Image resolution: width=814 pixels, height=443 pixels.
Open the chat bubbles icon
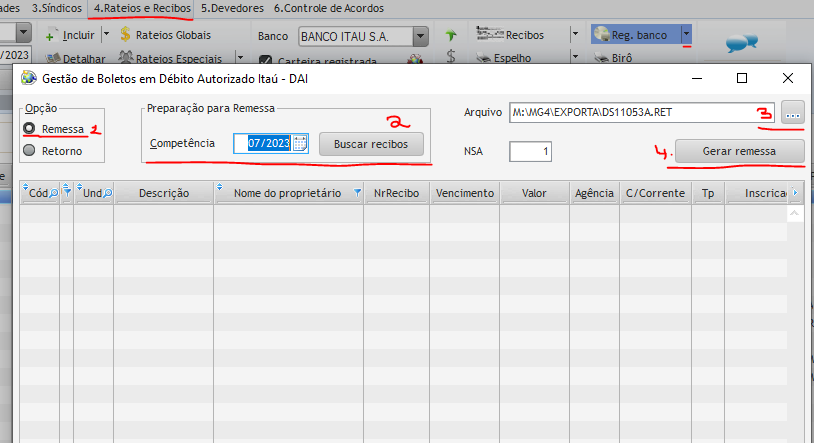[741, 43]
